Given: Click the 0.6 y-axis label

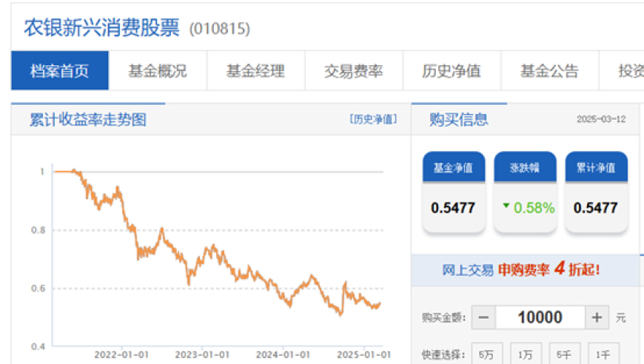Looking at the screenshot, I should 38,289.
